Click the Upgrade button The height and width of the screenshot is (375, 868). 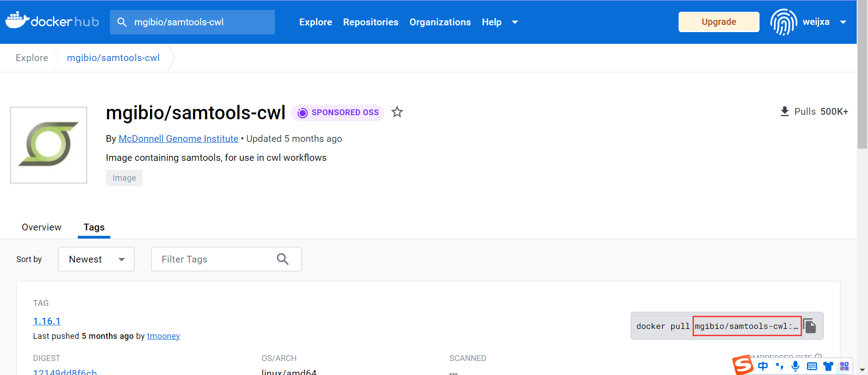point(718,22)
